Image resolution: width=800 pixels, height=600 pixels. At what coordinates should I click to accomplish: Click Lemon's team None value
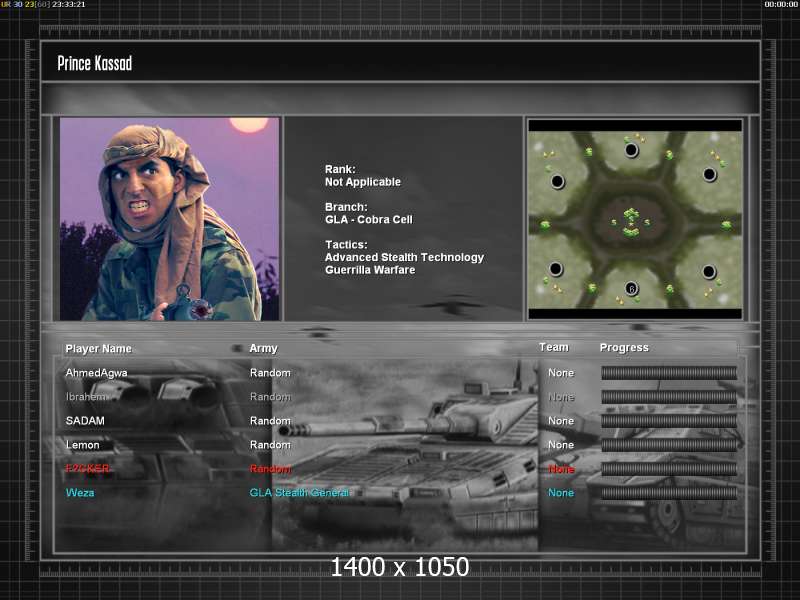pyautogui.click(x=561, y=445)
